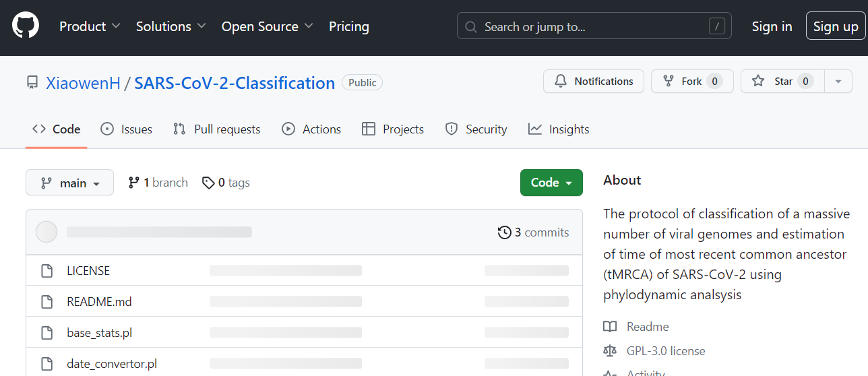Click the star icon in the Star button
The image size is (868, 376).
pyautogui.click(x=758, y=81)
